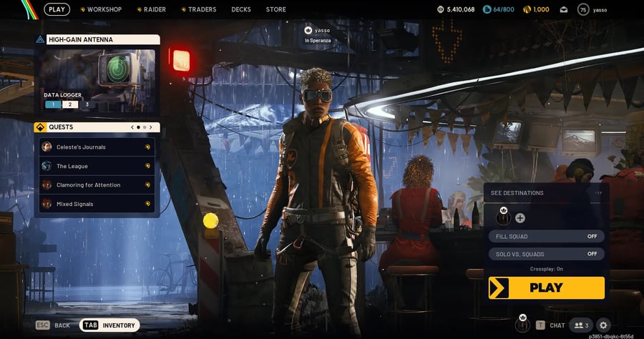
Task: Click the gold token icon beside 1,000
Action: [x=527, y=9]
